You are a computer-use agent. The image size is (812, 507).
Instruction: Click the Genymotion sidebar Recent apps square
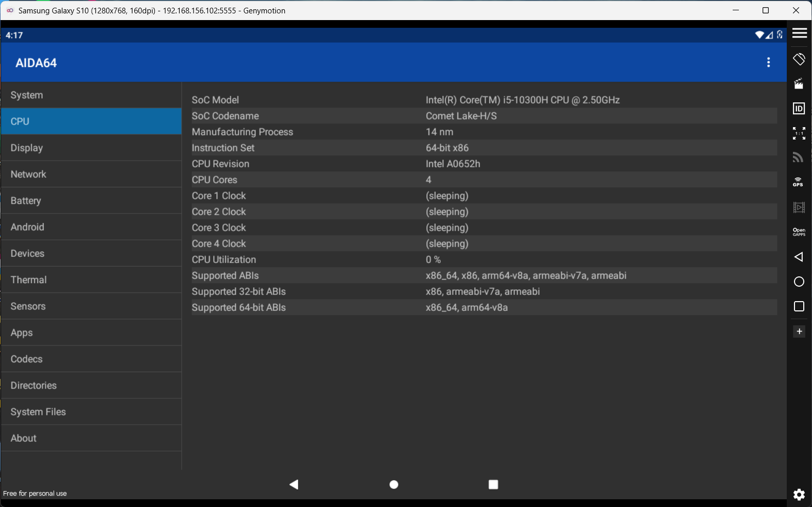click(799, 306)
